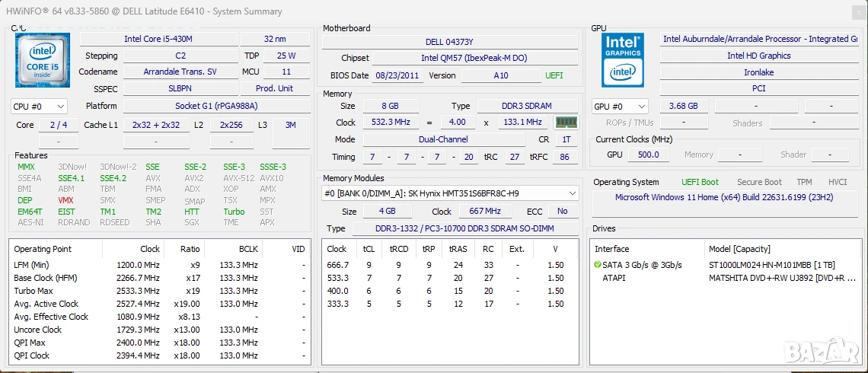868x373 pixels.
Task: Click the L1 cache 2x32 + 2x32 value
Action: tap(156, 125)
